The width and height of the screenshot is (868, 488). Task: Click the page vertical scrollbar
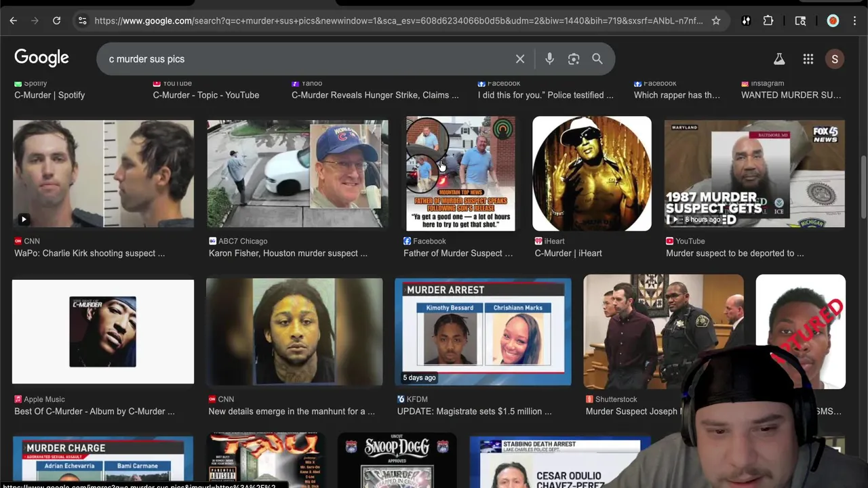click(863, 186)
